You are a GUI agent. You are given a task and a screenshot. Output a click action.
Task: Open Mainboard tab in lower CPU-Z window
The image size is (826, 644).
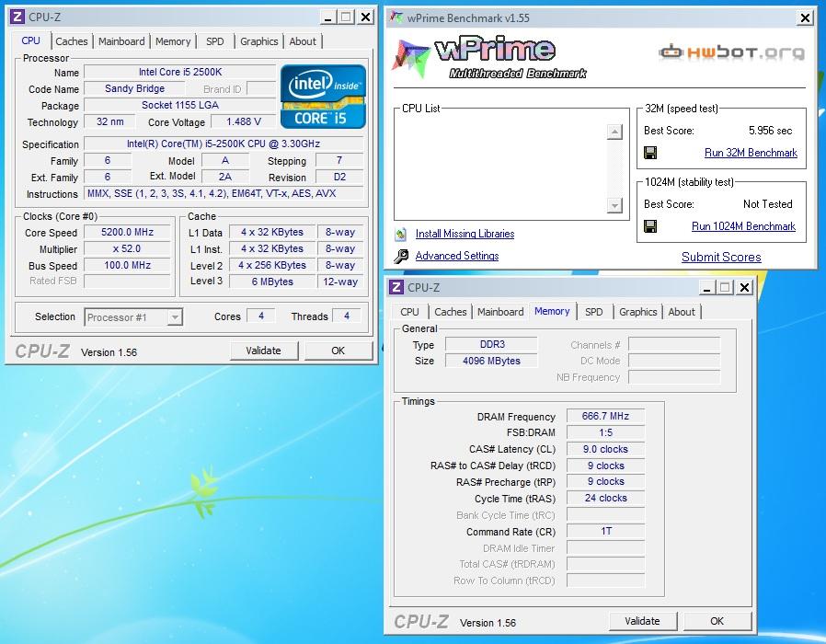pos(500,312)
